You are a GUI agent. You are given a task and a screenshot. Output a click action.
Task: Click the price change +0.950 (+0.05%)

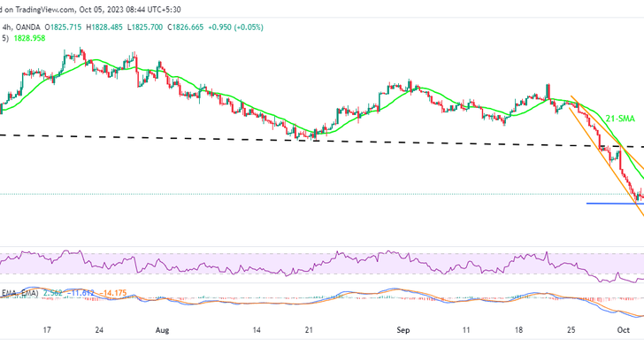(235, 27)
